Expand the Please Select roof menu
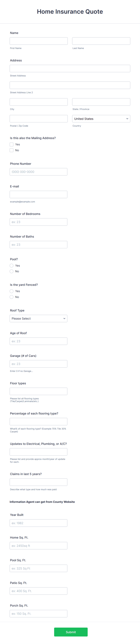The image size is (140, 644). (38, 318)
